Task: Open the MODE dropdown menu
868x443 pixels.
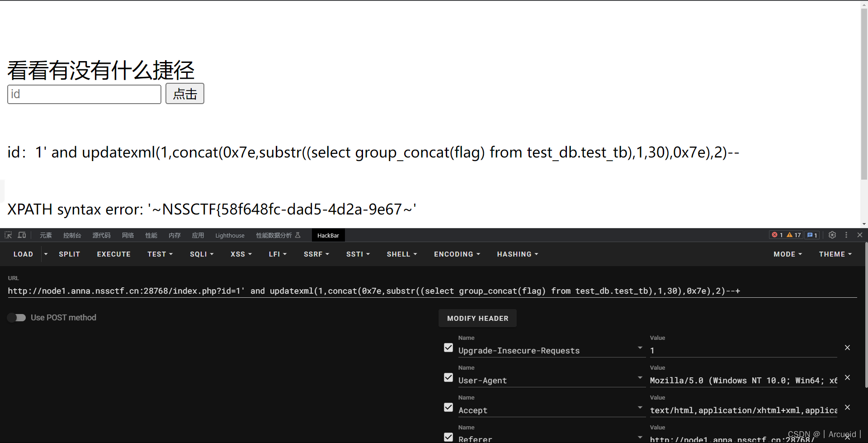Action: (x=788, y=254)
